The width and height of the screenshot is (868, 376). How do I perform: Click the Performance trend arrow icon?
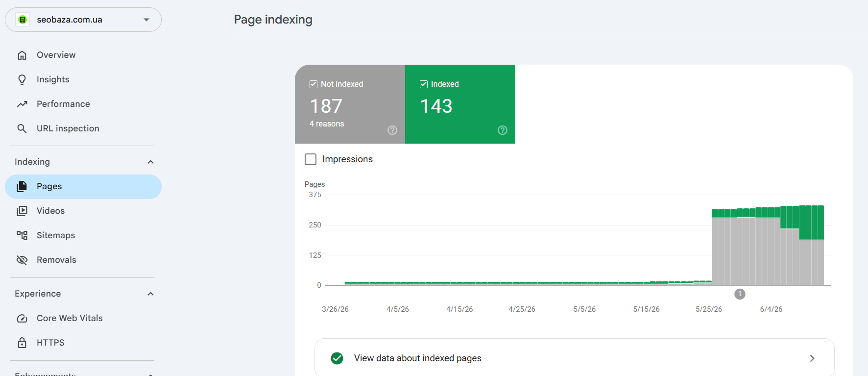point(22,104)
